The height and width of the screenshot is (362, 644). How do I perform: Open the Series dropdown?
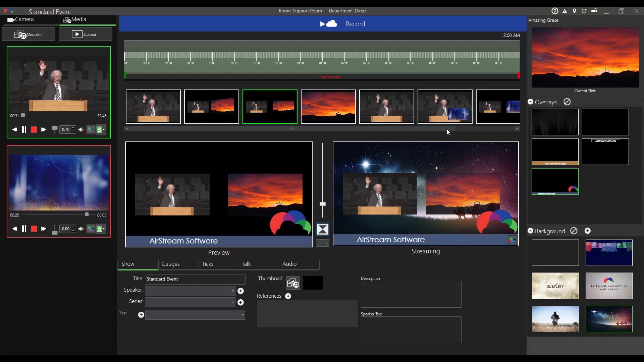click(x=232, y=302)
